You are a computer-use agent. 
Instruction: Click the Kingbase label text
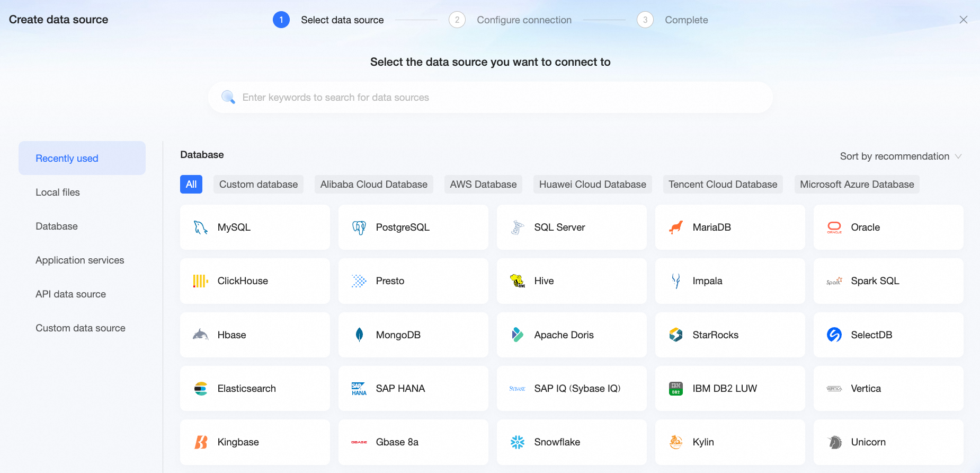[238, 442]
